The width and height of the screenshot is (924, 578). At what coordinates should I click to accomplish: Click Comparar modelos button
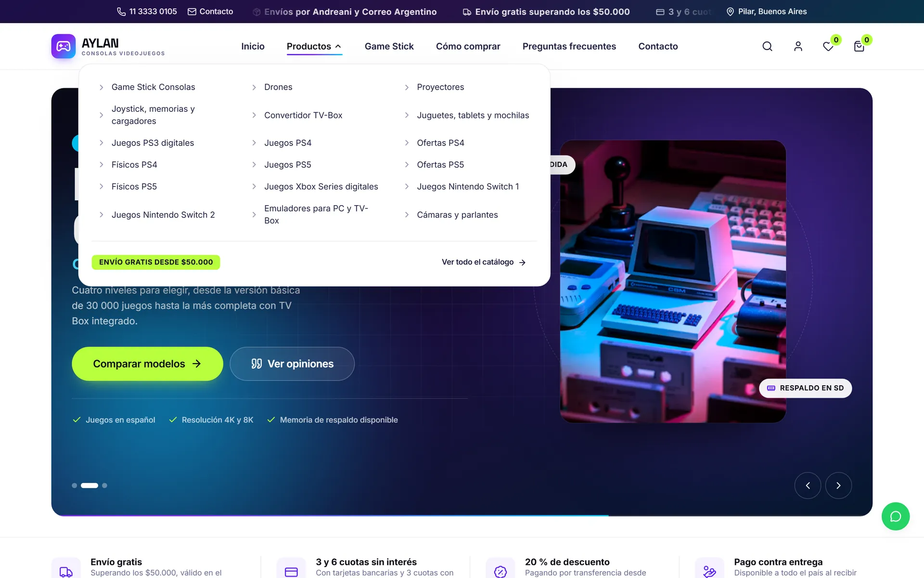pyautogui.click(x=147, y=364)
